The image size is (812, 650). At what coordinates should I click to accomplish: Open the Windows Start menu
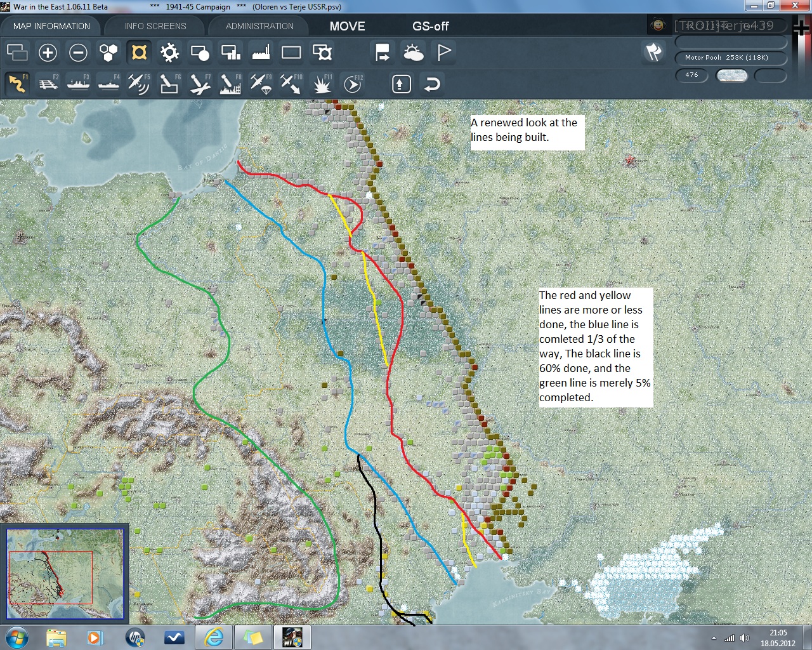(16, 637)
